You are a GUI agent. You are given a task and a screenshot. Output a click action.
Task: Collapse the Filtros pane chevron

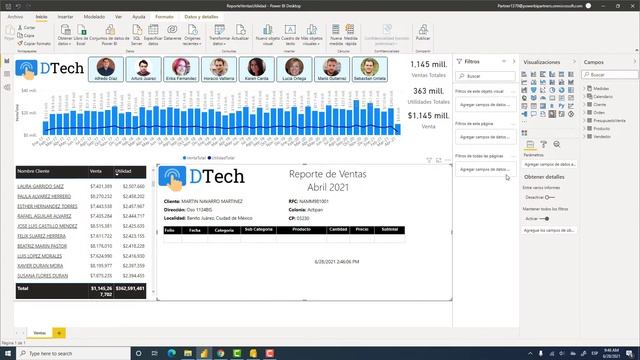514,61
